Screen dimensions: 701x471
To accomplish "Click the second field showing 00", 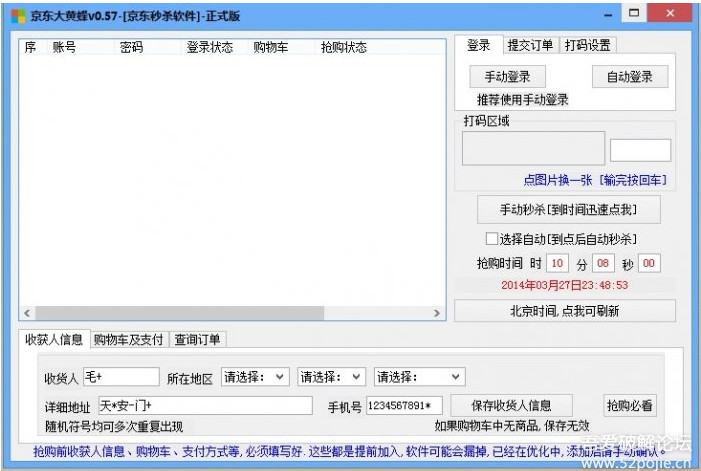I will 649,263.
